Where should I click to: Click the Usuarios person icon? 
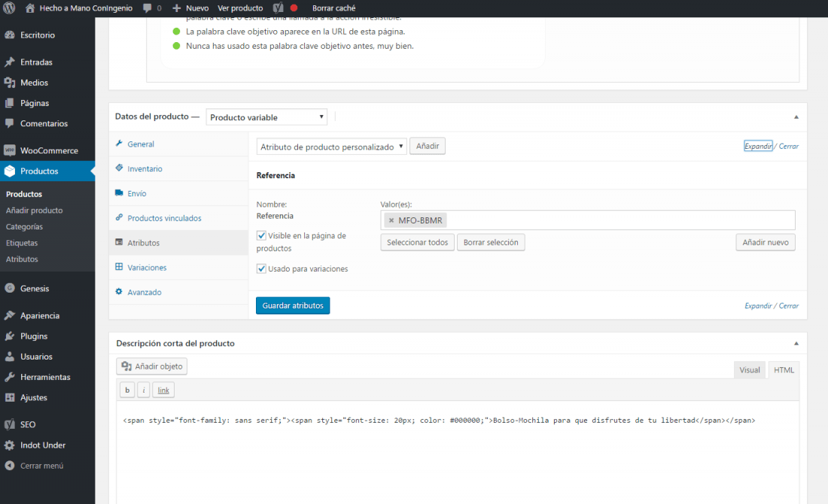[x=10, y=357]
